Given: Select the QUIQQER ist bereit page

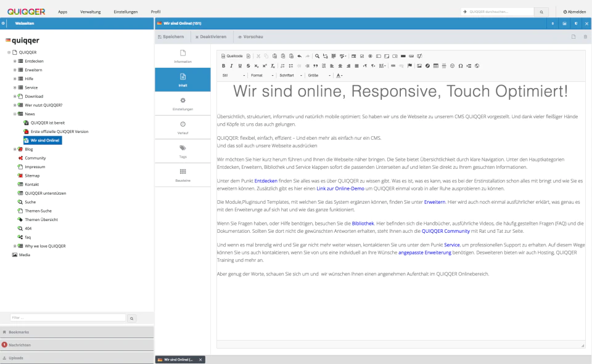Looking at the screenshot, I should click(47, 123).
